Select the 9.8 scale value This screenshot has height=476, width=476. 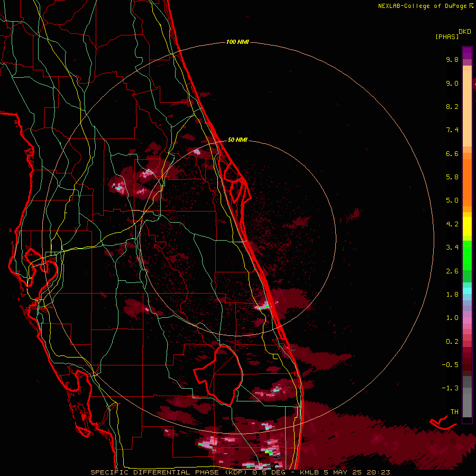tap(452, 59)
